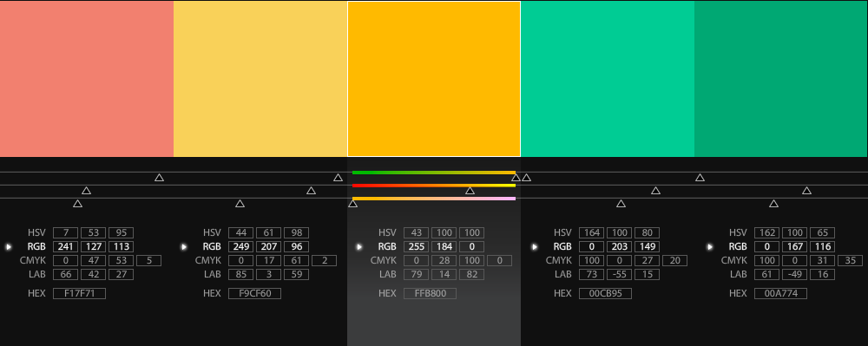Click the red-to-yellow gradient slider bar
868x346 pixels.
click(434, 186)
